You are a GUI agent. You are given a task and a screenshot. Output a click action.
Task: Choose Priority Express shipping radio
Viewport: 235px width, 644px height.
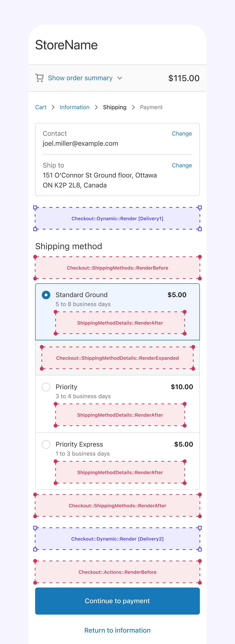[46, 445]
